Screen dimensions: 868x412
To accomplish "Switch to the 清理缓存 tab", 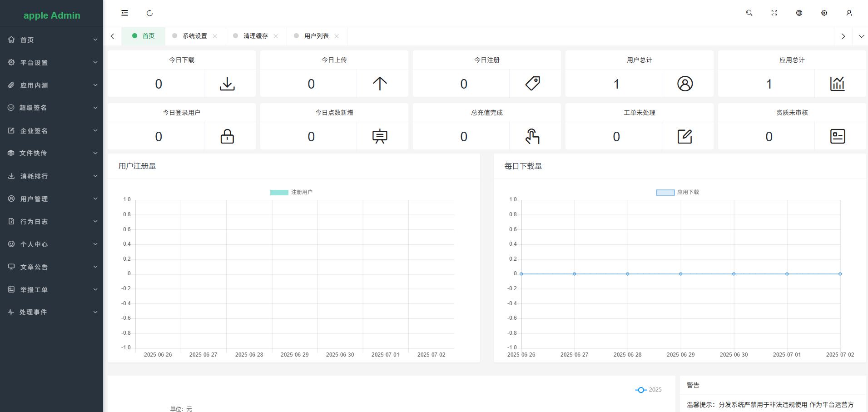I will (255, 36).
